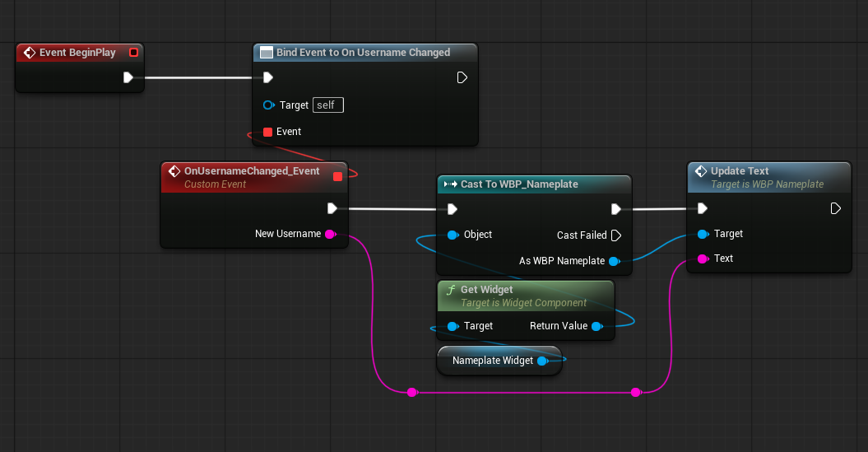Screen dimensions: 868x452
Task: Click the Object input pin on Cast node
Action: pyautogui.click(x=452, y=235)
